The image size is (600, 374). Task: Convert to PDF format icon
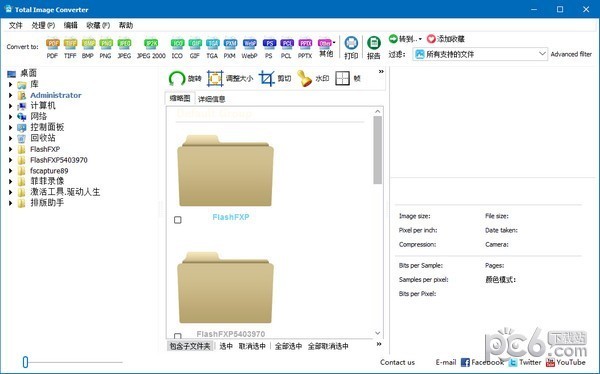pyautogui.click(x=52, y=48)
